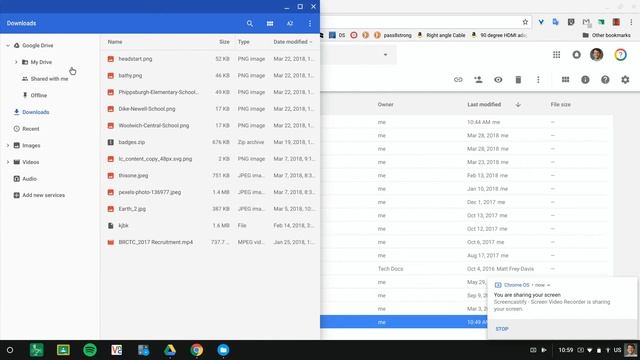Open the launcher circle on the shelf

tap(10, 350)
